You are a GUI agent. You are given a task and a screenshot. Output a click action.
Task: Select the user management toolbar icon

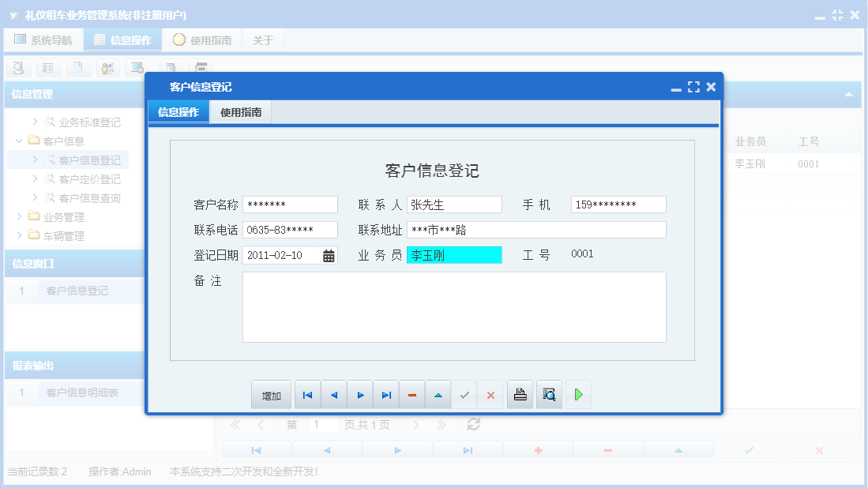[x=109, y=68]
